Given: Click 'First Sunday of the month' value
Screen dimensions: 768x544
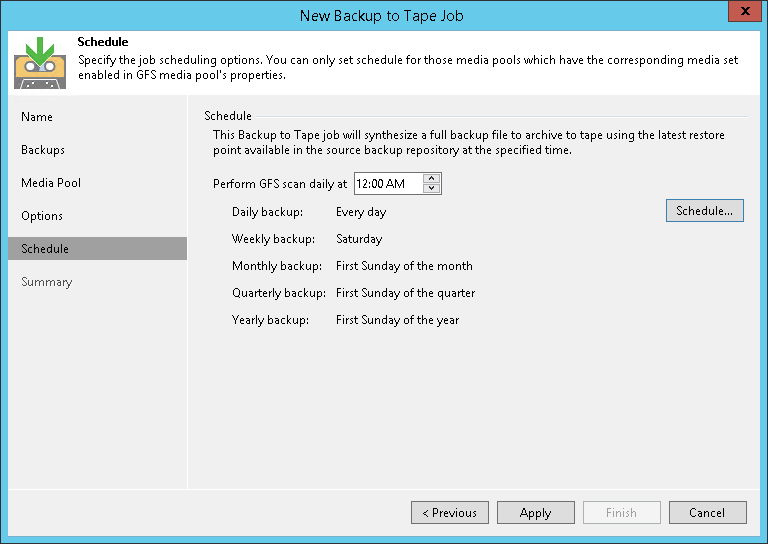Looking at the screenshot, I should pyautogui.click(x=404, y=266).
